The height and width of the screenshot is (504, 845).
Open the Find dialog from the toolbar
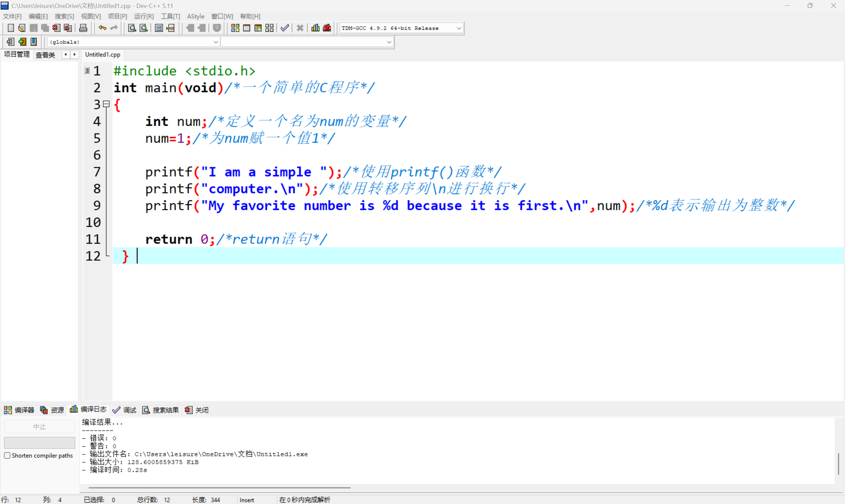(x=131, y=28)
